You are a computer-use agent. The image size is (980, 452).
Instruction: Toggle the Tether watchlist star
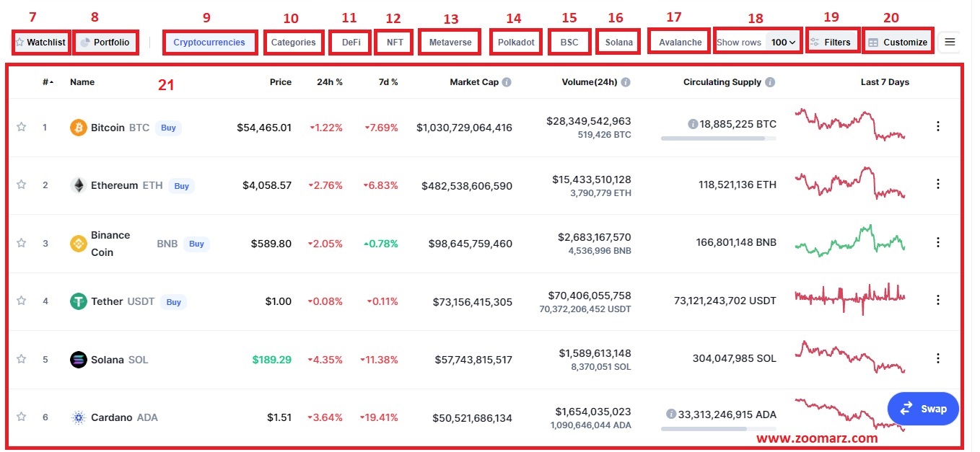tap(21, 301)
